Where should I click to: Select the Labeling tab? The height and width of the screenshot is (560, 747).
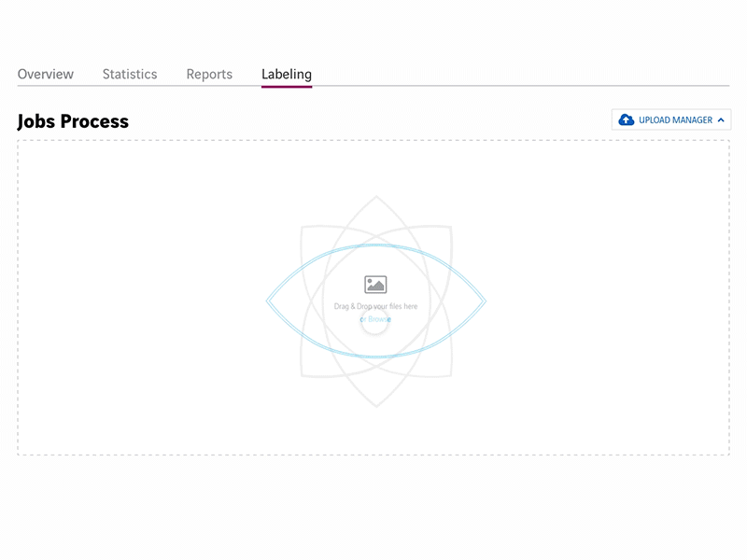tap(287, 75)
